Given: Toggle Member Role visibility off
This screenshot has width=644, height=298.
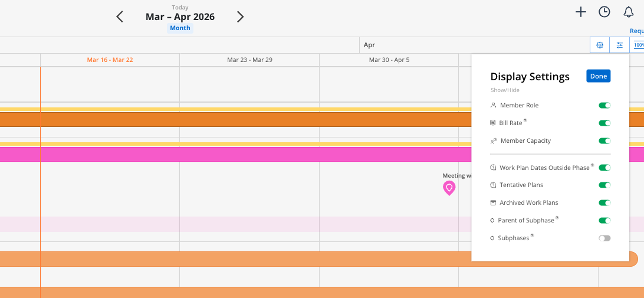Looking at the screenshot, I should (x=604, y=106).
